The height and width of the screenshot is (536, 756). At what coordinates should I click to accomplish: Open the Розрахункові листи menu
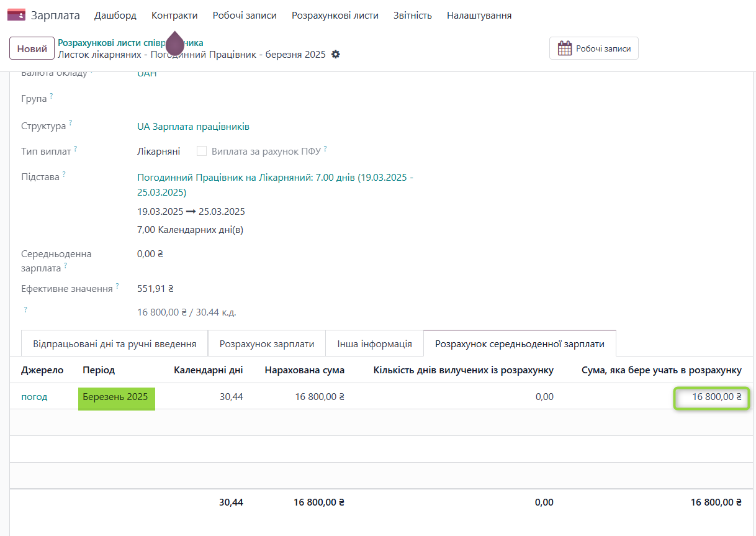click(335, 16)
